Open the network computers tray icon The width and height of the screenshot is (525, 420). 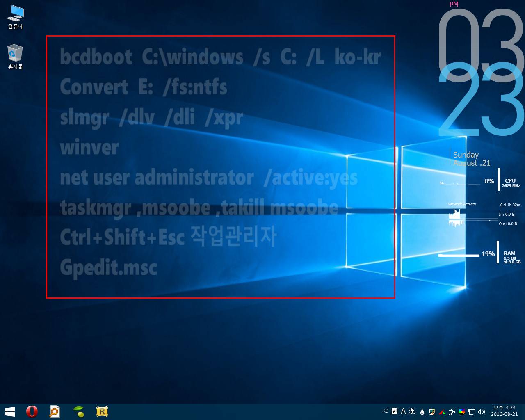452,412
